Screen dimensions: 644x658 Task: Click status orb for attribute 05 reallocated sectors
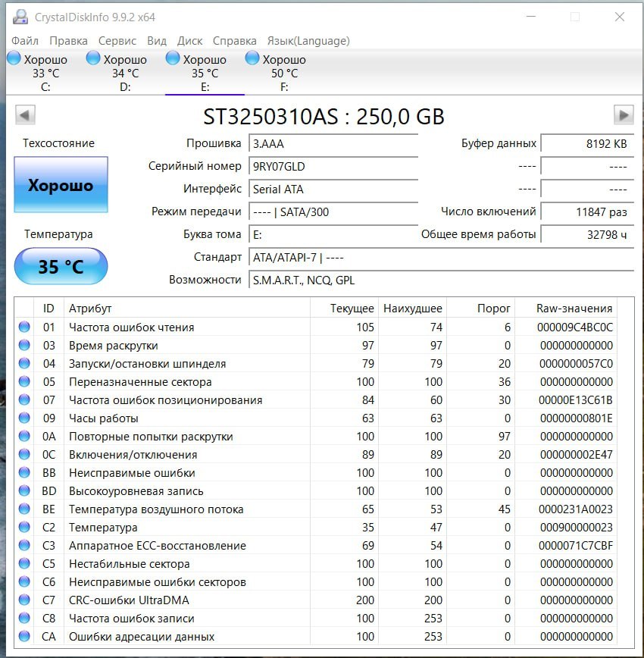(x=24, y=381)
